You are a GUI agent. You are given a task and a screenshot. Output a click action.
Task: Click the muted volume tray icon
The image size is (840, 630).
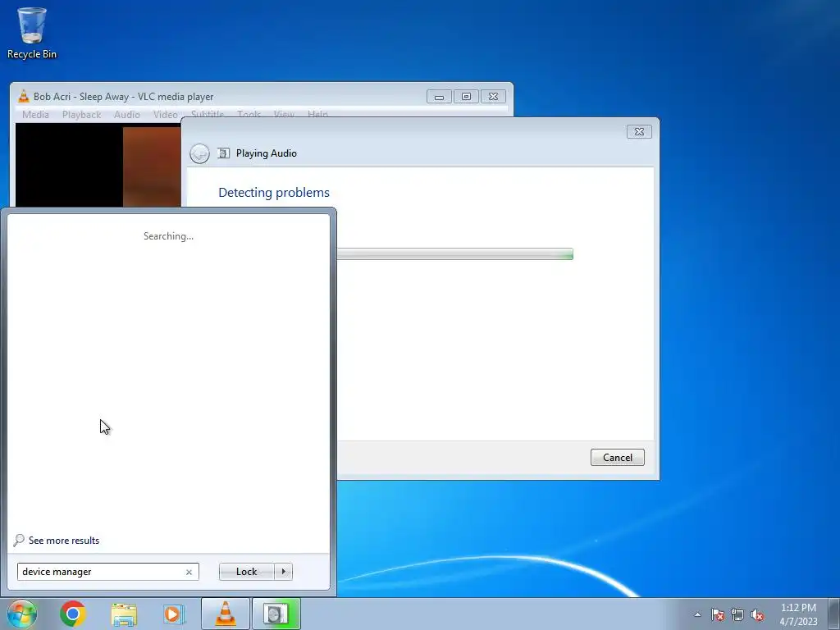click(757, 614)
